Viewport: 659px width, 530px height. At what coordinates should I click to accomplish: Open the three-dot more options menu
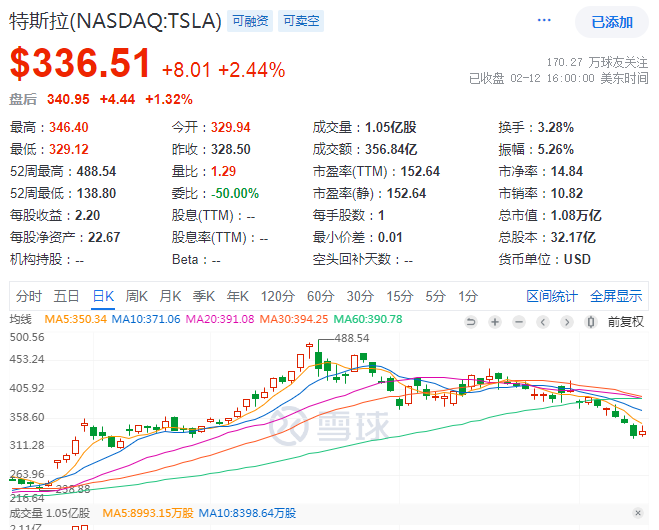544,20
